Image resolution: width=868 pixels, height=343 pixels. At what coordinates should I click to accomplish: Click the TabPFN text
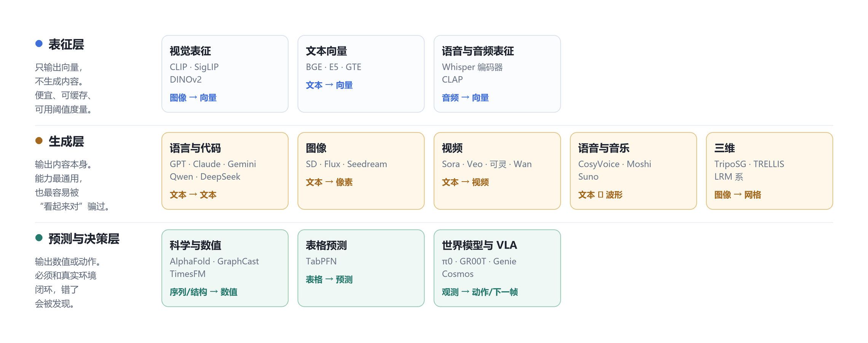(321, 261)
